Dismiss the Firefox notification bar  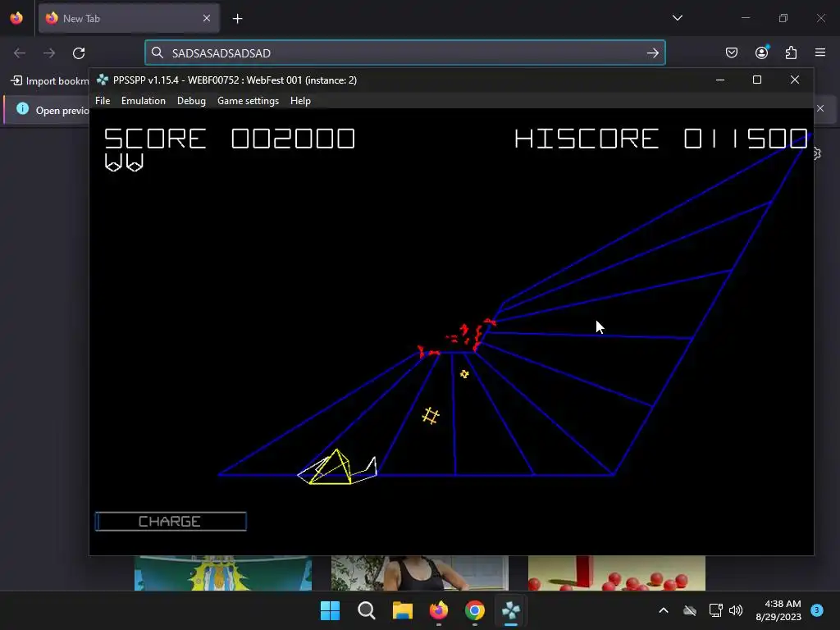(820, 108)
